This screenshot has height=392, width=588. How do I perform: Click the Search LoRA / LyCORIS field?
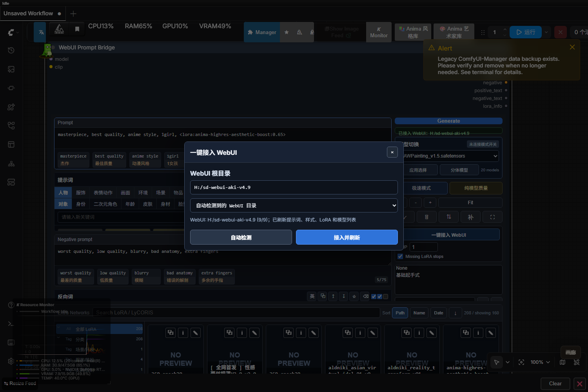coord(236,312)
